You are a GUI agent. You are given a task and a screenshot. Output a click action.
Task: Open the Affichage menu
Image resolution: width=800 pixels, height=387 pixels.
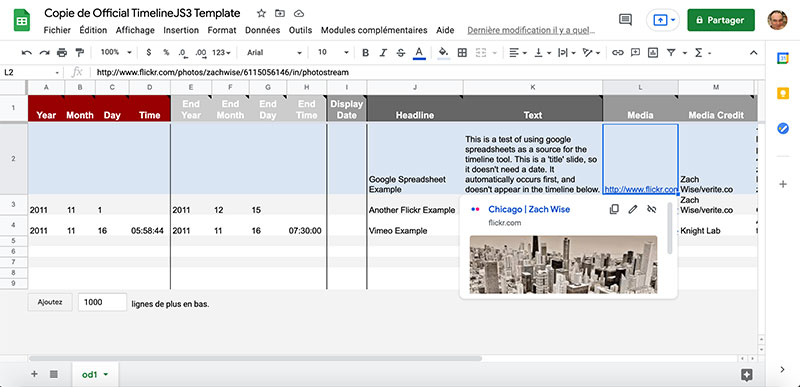click(x=135, y=30)
